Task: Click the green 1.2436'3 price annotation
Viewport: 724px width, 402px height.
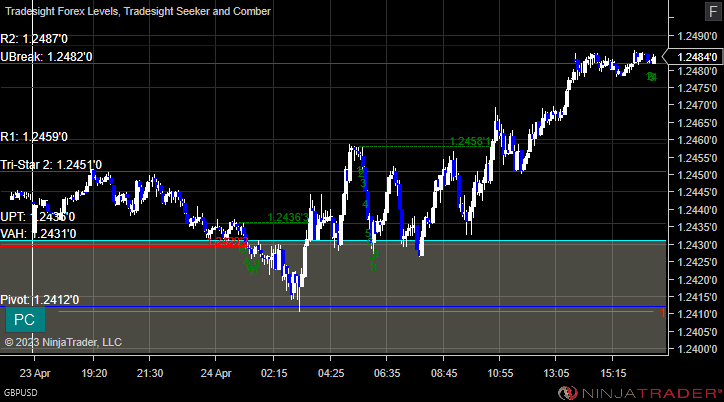Action: pos(288,217)
